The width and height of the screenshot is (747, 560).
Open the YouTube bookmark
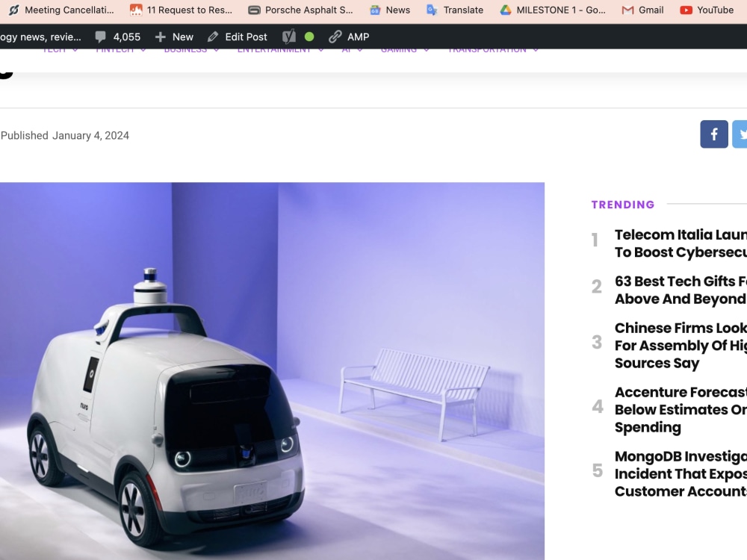pyautogui.click(x=707, y=10)
